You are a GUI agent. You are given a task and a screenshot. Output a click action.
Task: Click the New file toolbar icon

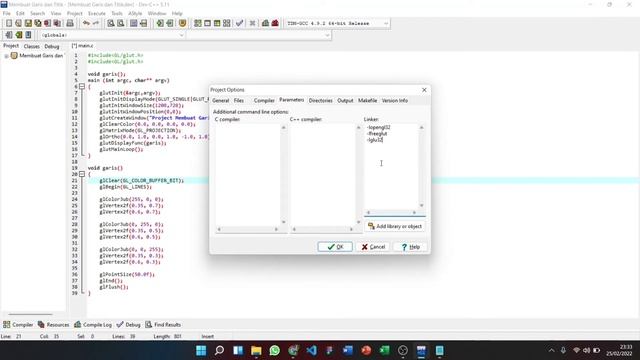tap(9, 23)
